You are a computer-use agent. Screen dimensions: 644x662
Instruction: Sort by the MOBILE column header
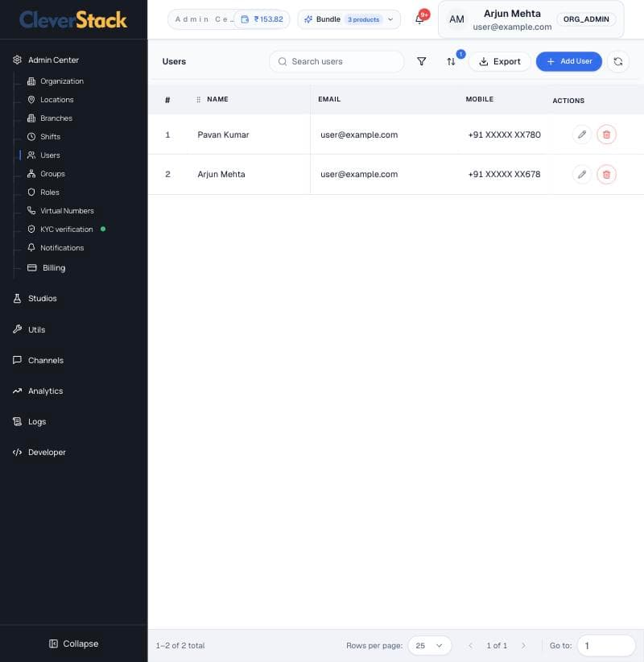[480, 99]
